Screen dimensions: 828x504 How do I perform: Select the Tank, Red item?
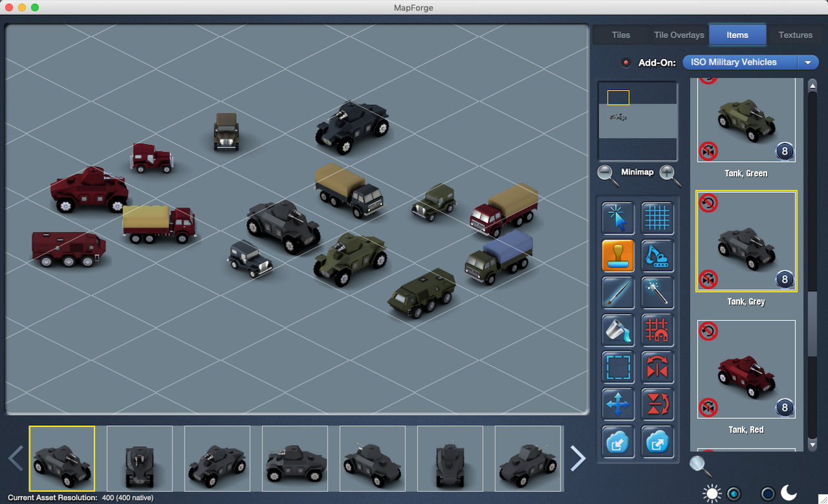click(746, 369)
